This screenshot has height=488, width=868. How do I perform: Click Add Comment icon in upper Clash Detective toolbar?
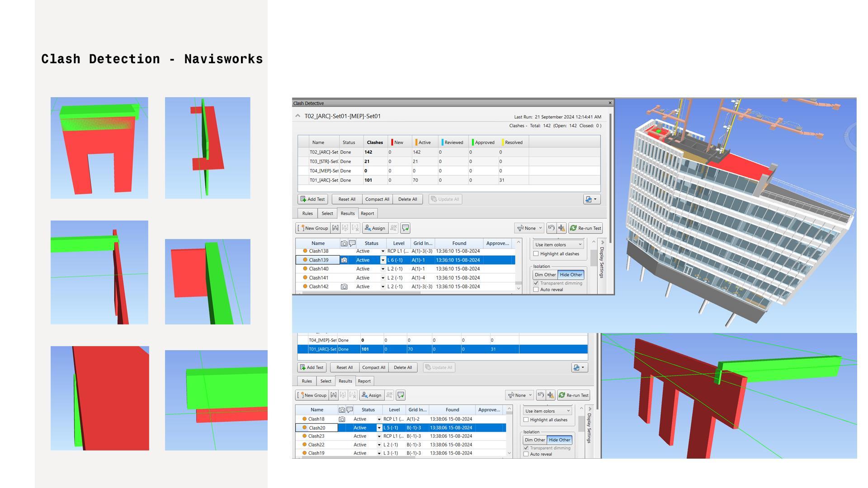[405, 228]
